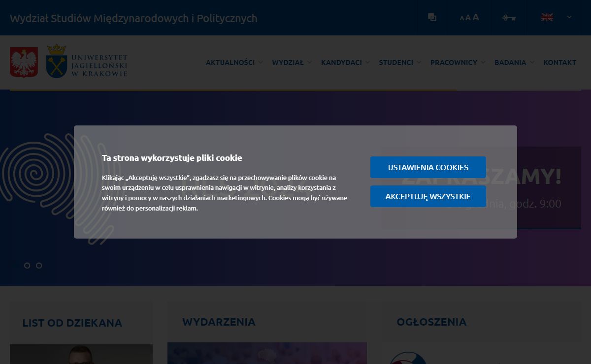Open the Studenci menu
591x364 pixels.
pyautogui.click(x=396, y=62)
